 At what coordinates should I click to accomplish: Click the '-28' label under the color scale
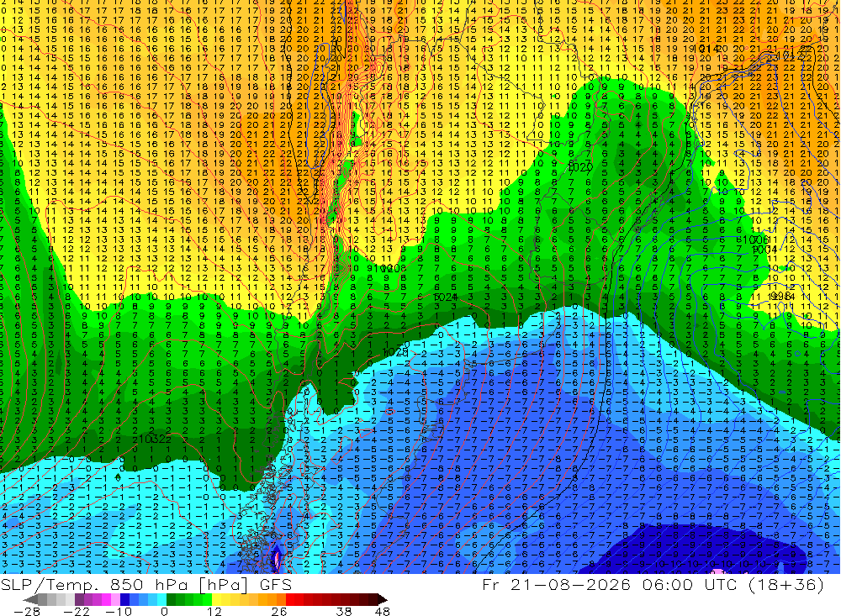[x=27, y=611]
